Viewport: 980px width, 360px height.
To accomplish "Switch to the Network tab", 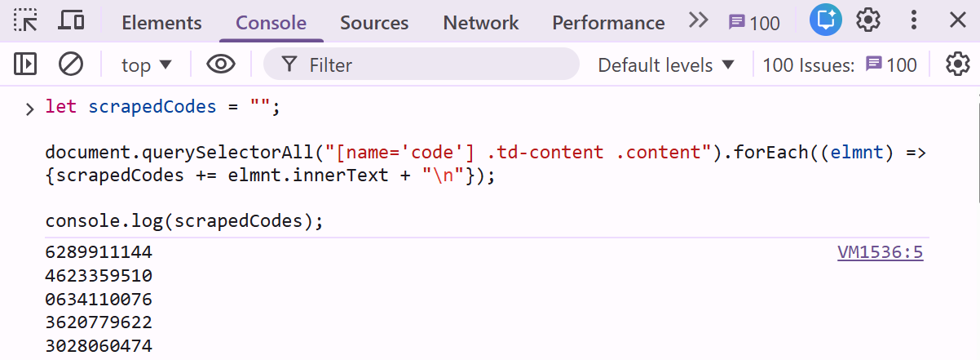I will 480,23.
